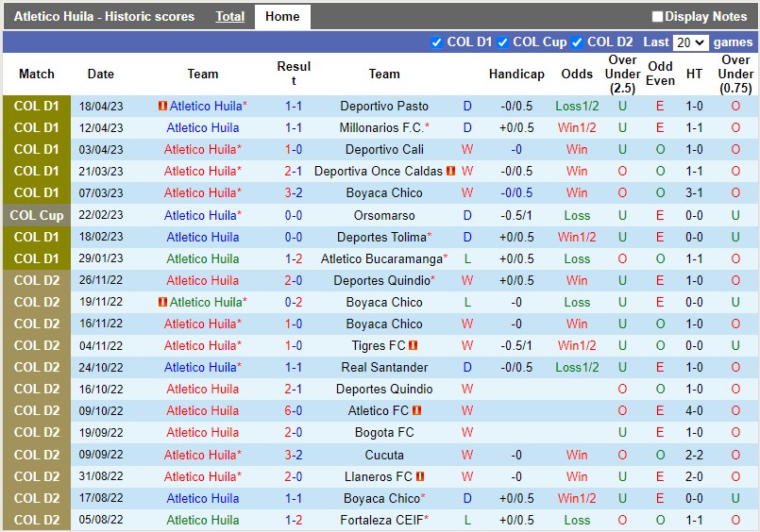Open Millonarios F.C. team link

(x=384, y=127)
